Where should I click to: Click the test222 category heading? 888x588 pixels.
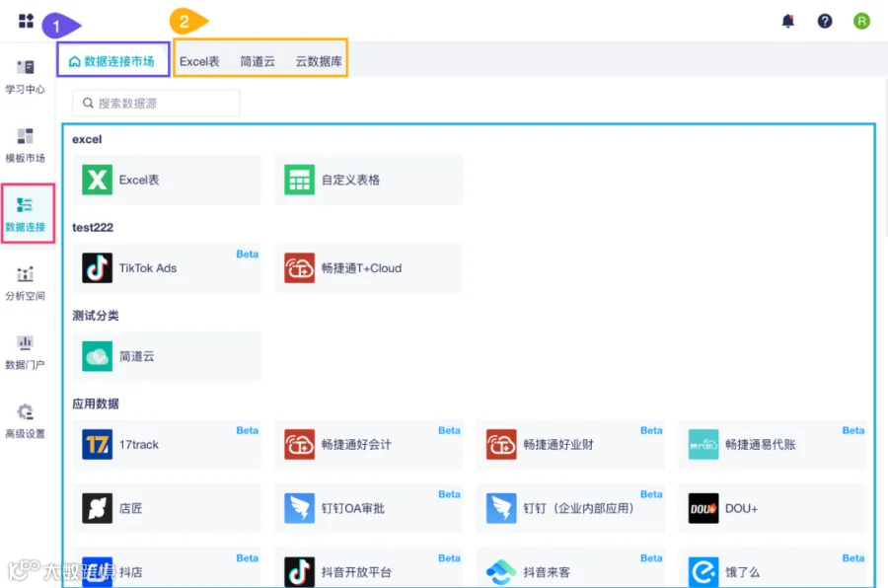point(93,227)
